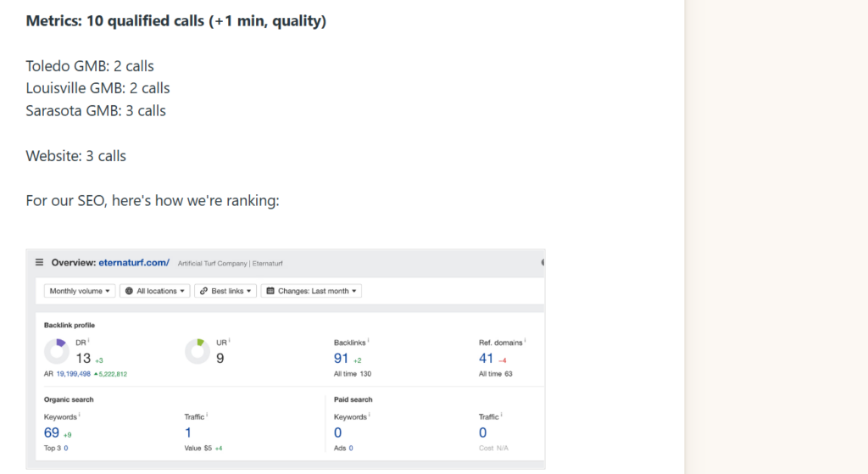868x474 pixels.
Task: Click info icon beside Organic search Traffic
Action: pos(207,415)
